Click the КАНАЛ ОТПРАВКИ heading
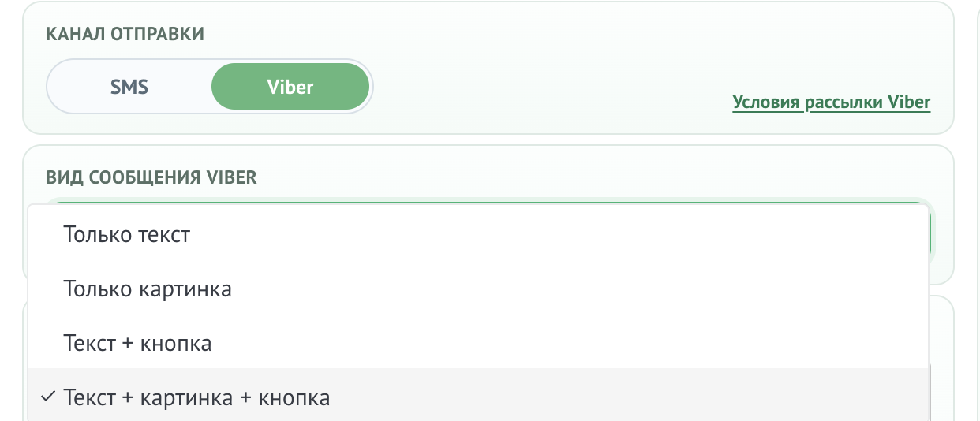The height and width of the screenshot is (421, 980). click(125, 34)
